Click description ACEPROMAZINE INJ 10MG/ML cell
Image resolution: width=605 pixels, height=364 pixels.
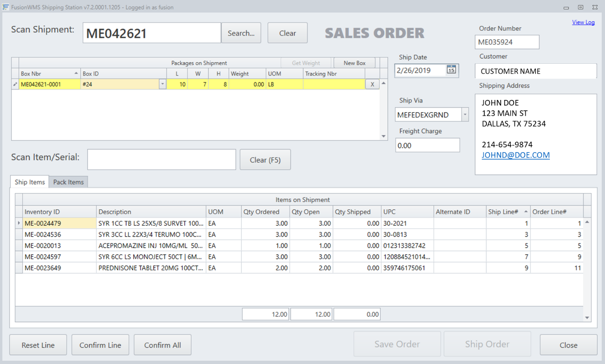[151, 246]
